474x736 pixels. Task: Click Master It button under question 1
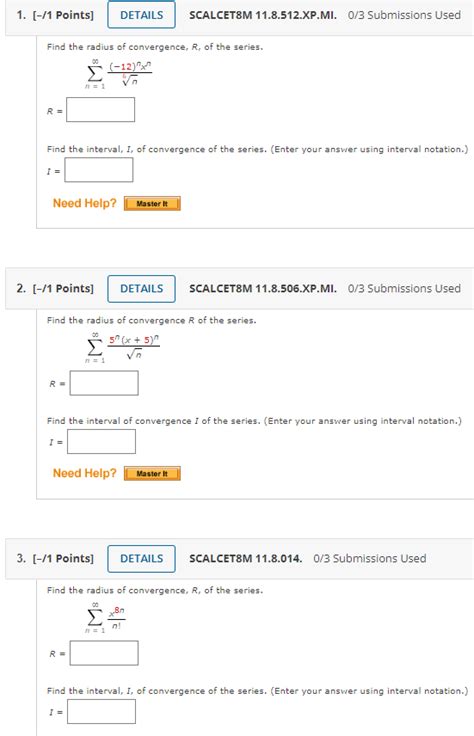coord(152,204)
